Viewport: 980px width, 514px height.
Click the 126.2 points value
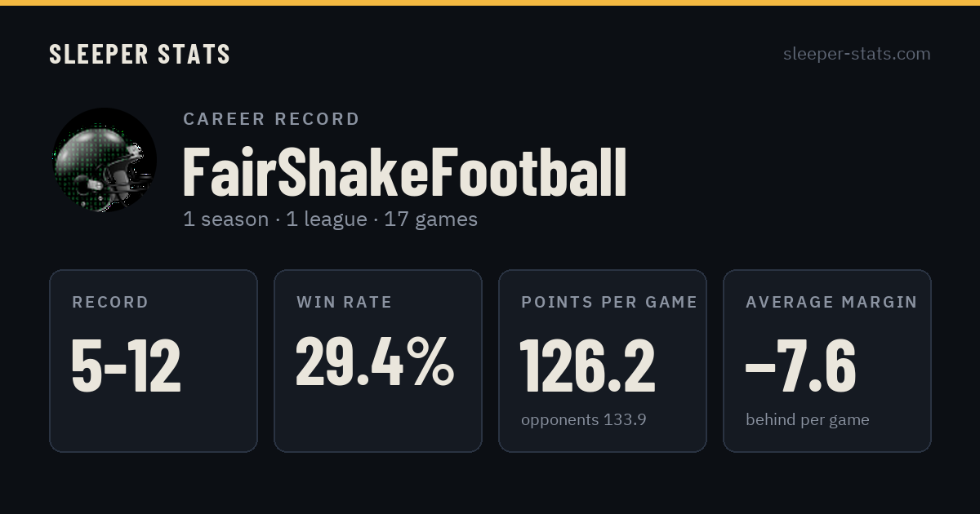587,366
